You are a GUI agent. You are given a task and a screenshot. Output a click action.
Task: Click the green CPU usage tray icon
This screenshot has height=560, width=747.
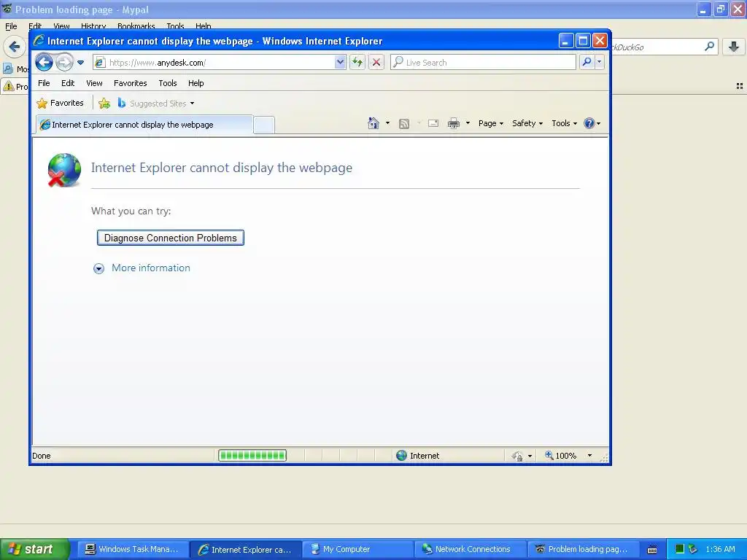click(680, 549)
